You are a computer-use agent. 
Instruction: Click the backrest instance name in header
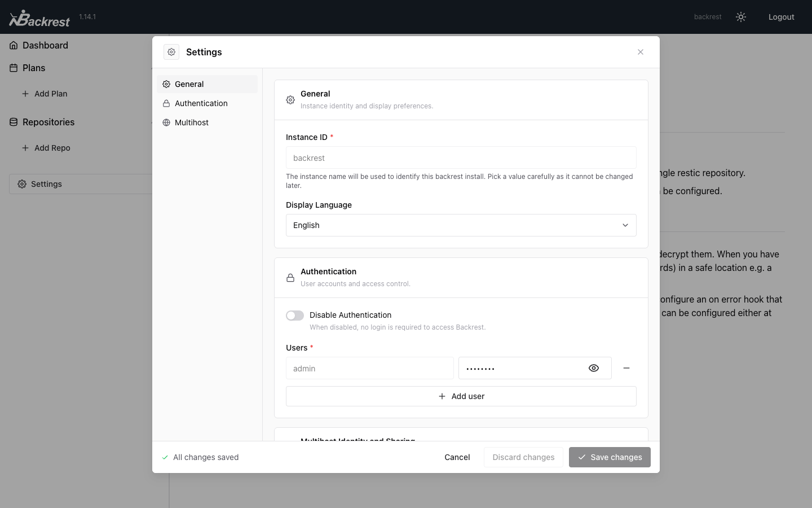pyautogui.click(x=708, y=17)
